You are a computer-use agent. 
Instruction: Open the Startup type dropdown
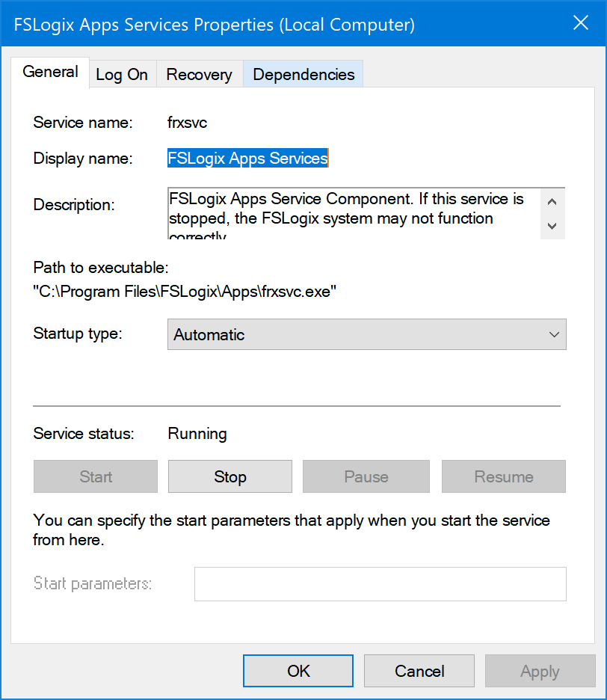pyautogui.click(x=552, y=334)
